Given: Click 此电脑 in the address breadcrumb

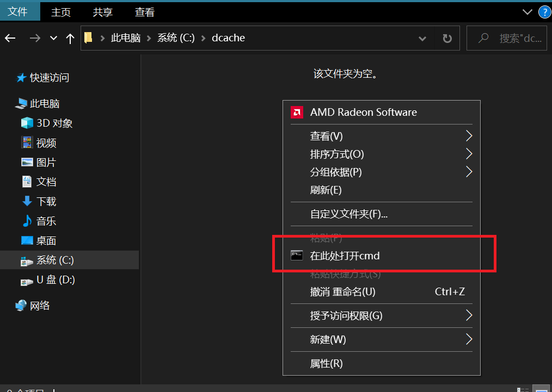Looking at the screenshot, I should coord(125,38).
